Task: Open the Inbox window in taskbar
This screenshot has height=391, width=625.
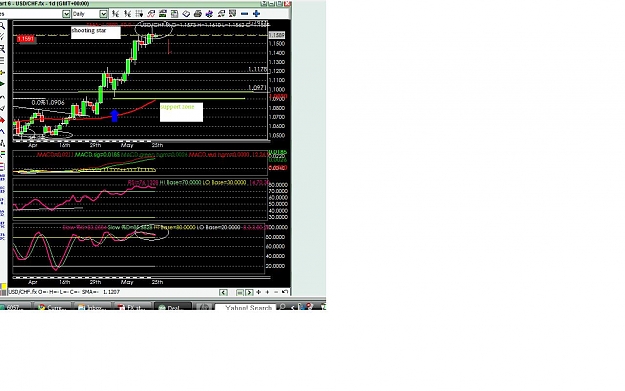Action: click(93, 307)
